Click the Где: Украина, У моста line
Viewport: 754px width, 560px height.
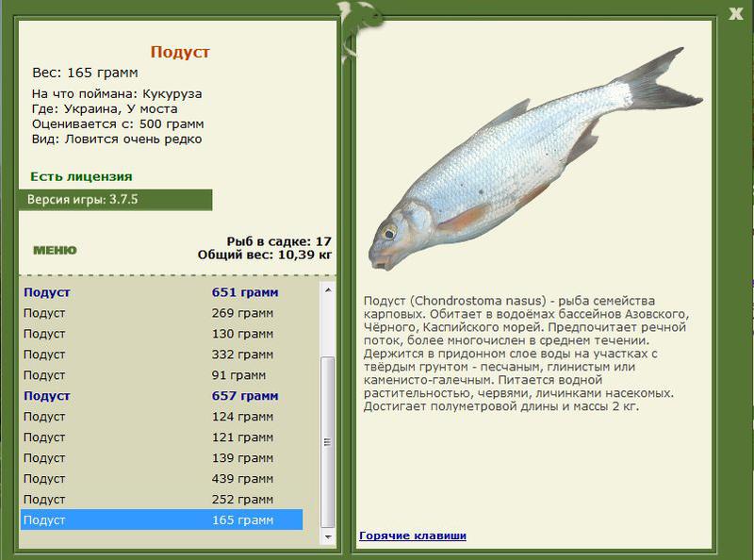[105, 108]
